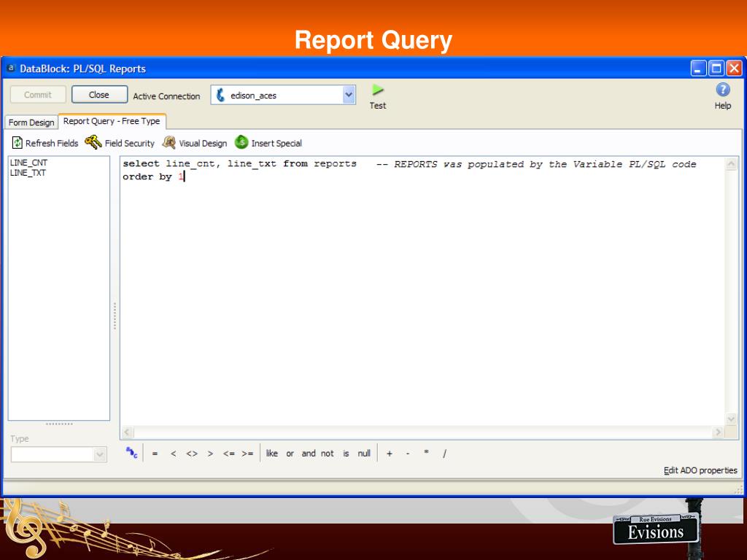Insert the less-than operator

click(x=174, y=454)
